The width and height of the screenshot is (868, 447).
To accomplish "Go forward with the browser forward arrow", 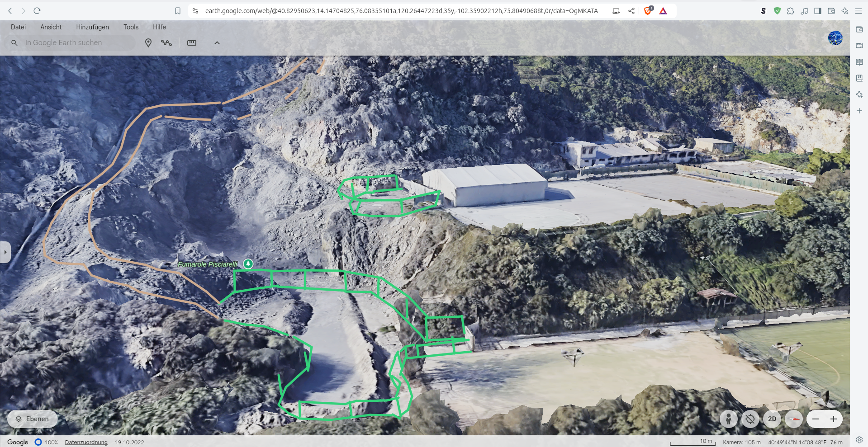I will [24, 11].
